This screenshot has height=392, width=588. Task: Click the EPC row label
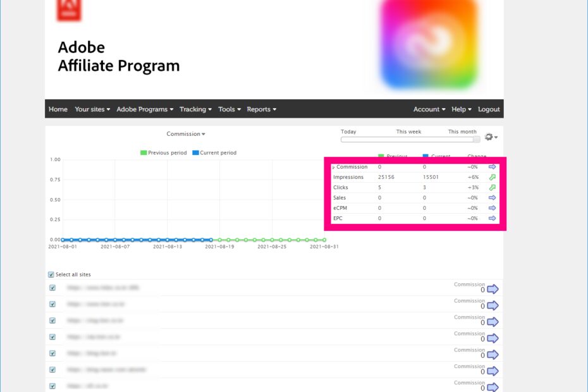coord(338,218)
